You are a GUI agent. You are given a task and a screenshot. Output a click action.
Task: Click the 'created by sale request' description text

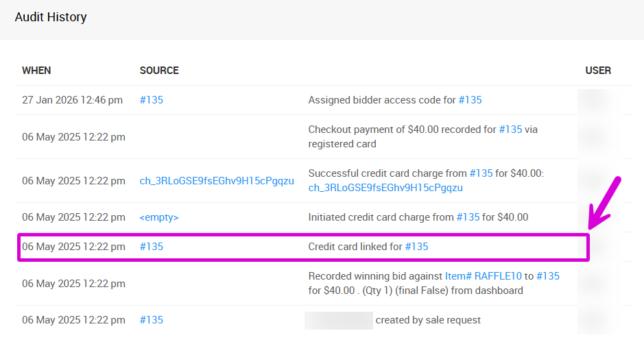click(429, 320)
